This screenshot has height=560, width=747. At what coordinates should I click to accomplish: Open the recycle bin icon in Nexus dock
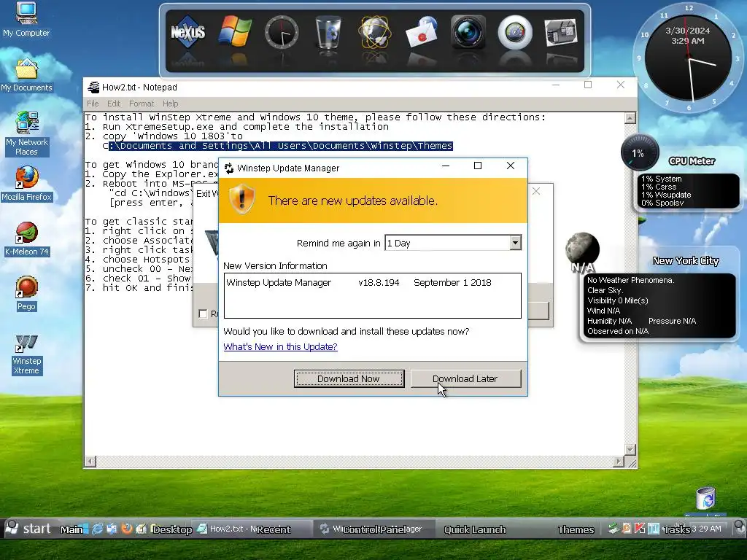[328, 32]
